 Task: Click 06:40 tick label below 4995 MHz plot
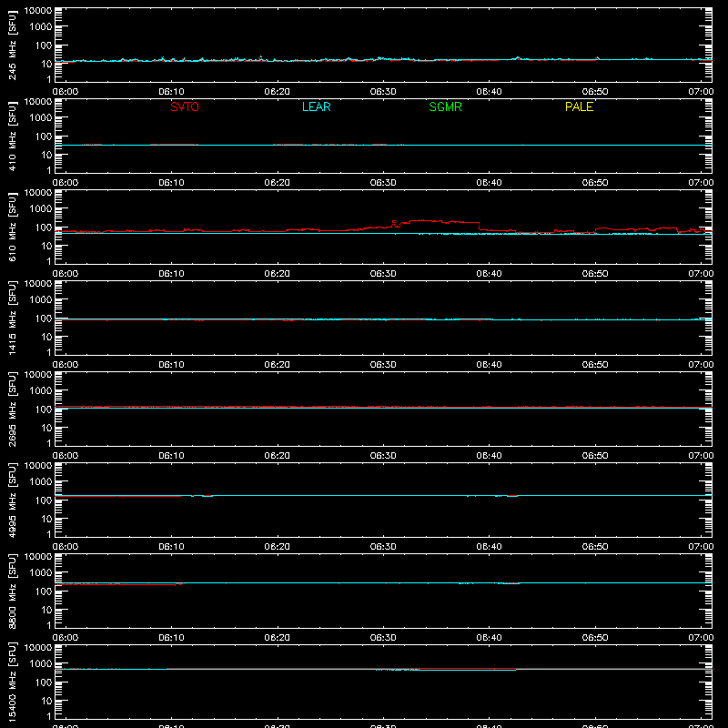click(x=489, y=547)
